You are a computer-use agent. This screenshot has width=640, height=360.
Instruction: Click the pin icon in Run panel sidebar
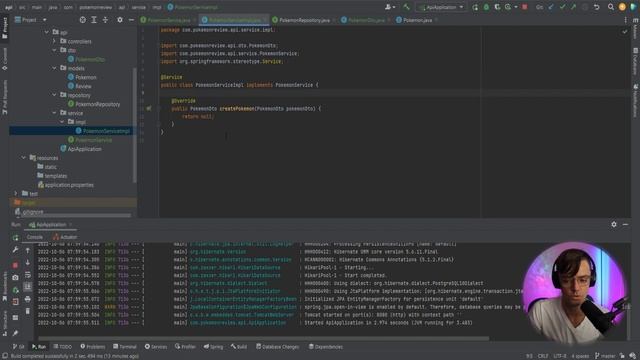(16, 333)
